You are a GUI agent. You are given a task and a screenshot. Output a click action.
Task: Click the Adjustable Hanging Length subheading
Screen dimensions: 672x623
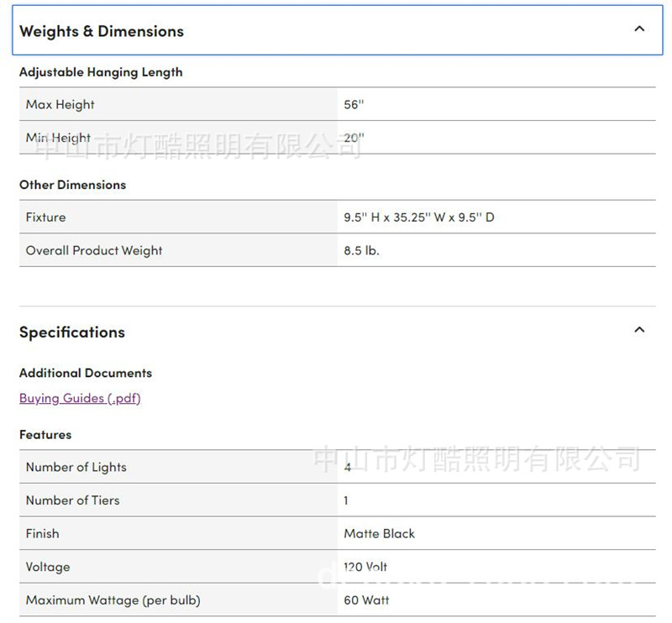pos(101,72)
